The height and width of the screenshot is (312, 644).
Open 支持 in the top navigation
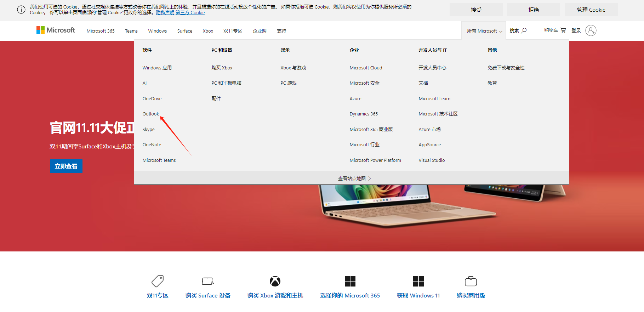(x=281, y=31)
